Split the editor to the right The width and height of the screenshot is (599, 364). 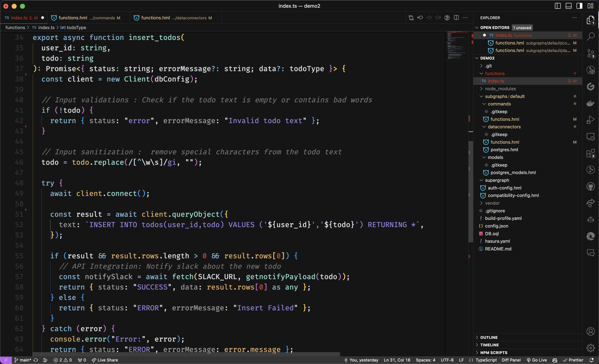[x=456, y=18]
